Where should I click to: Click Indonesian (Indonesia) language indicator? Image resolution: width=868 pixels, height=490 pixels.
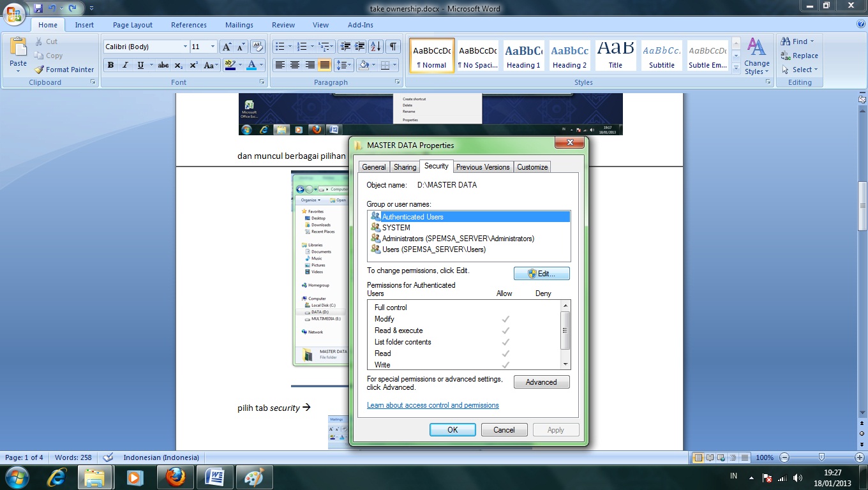(161, 457)
